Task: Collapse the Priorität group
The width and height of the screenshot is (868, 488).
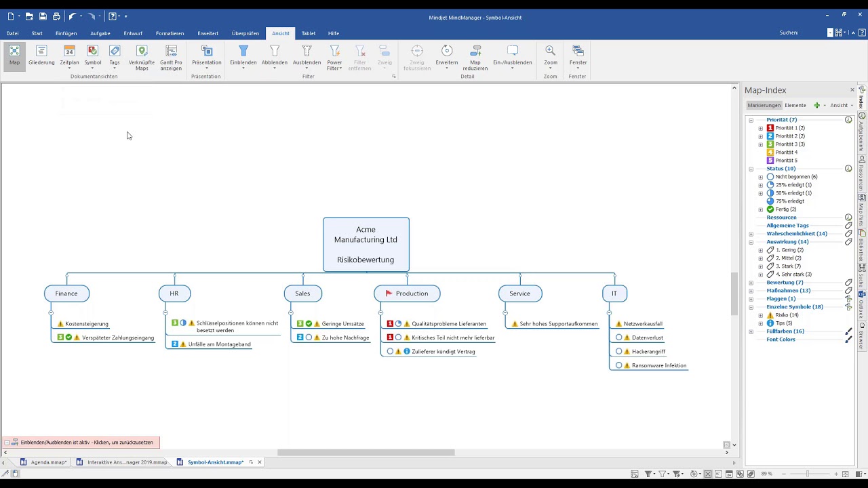Action: (x=751, y=120)
